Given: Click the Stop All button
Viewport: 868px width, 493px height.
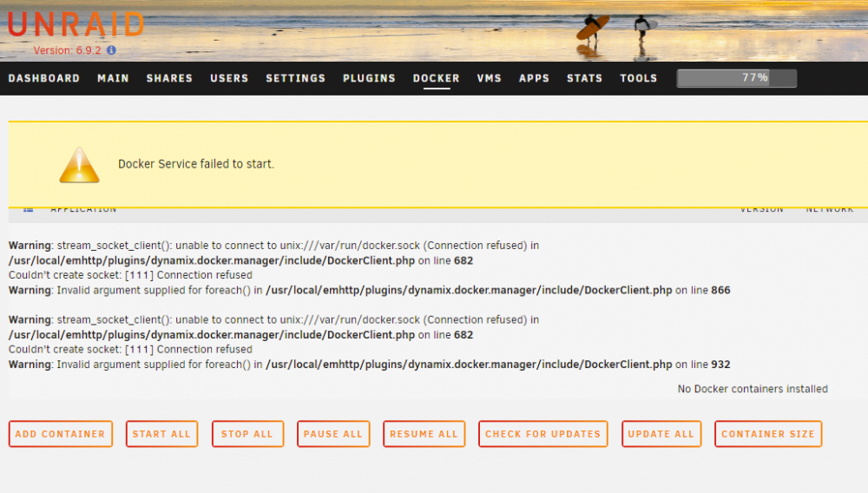Looking at the screenshot, I should point(247,434).
